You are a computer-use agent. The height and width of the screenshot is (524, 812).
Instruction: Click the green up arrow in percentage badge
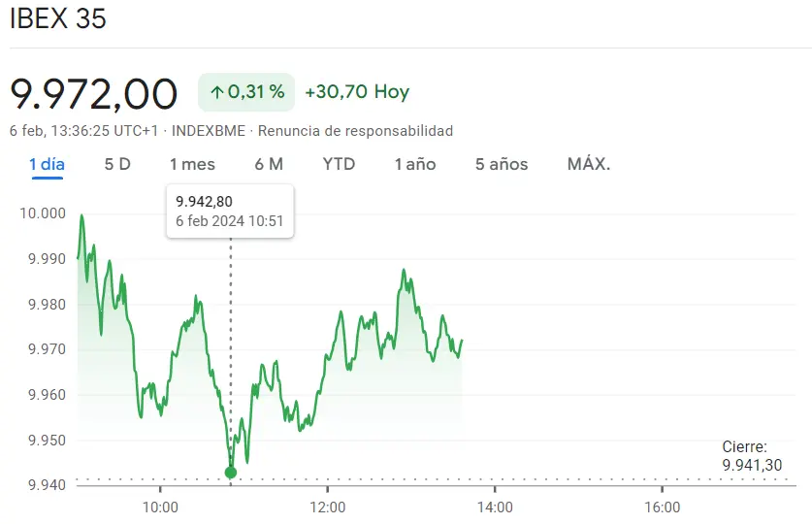click(x=217, y=92)
